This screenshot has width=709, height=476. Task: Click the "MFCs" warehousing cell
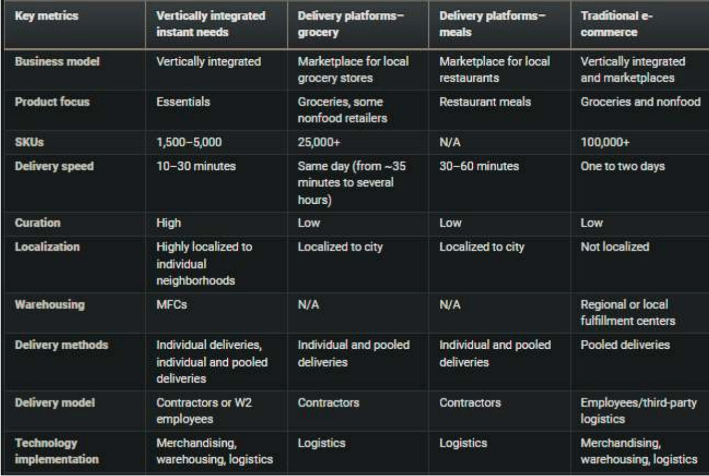(x=171, y=303)
